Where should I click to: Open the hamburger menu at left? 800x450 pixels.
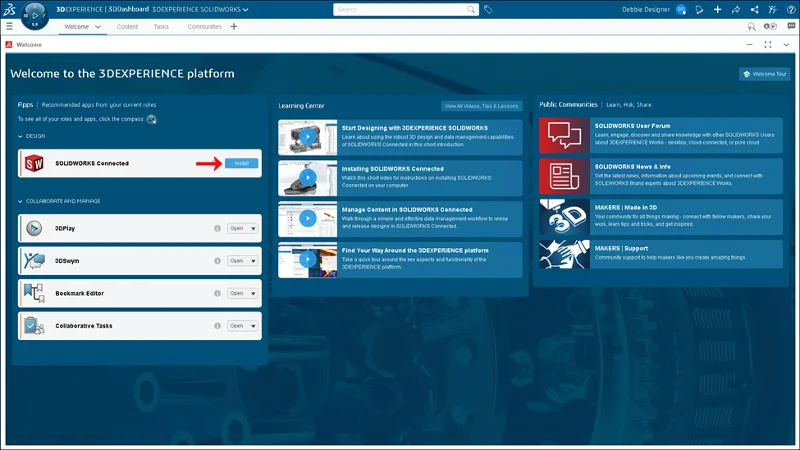tap(10, 27)
